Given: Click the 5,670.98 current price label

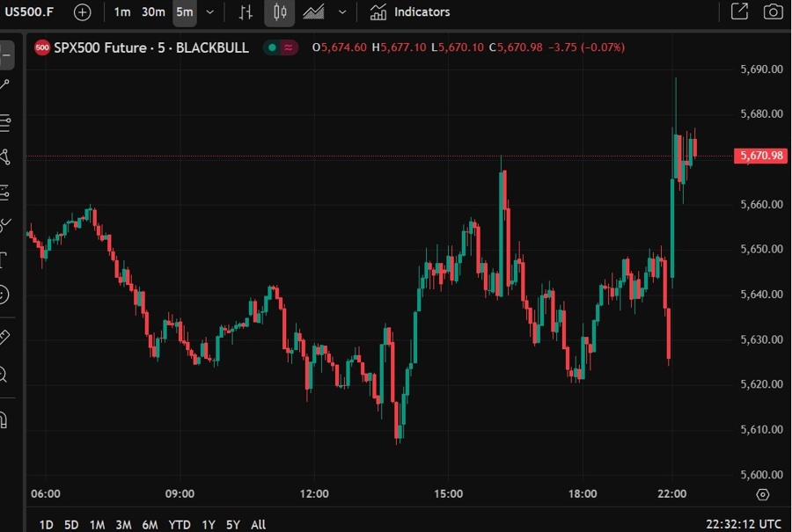Looking at the screenshot, I should (760, 156).
